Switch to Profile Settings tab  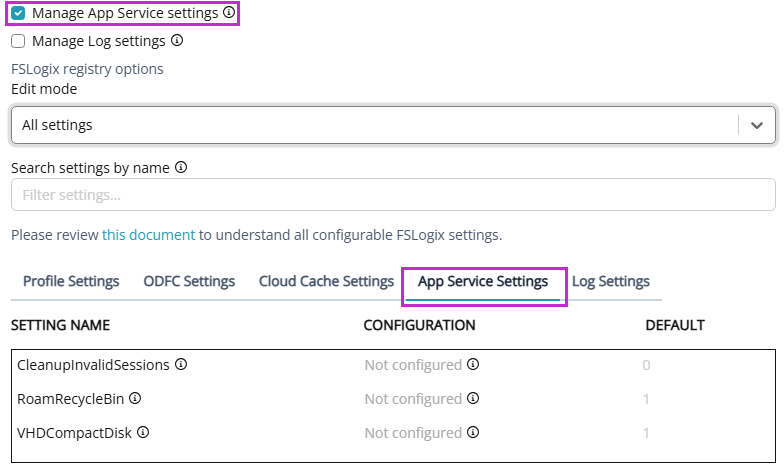[x=71, y=281]
